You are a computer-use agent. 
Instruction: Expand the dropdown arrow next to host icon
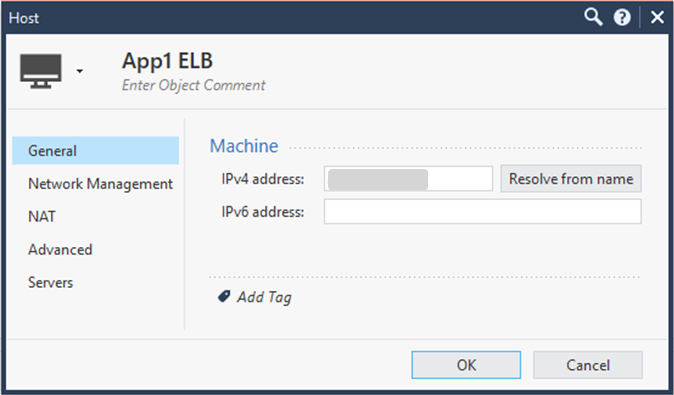tap(80, 71)
